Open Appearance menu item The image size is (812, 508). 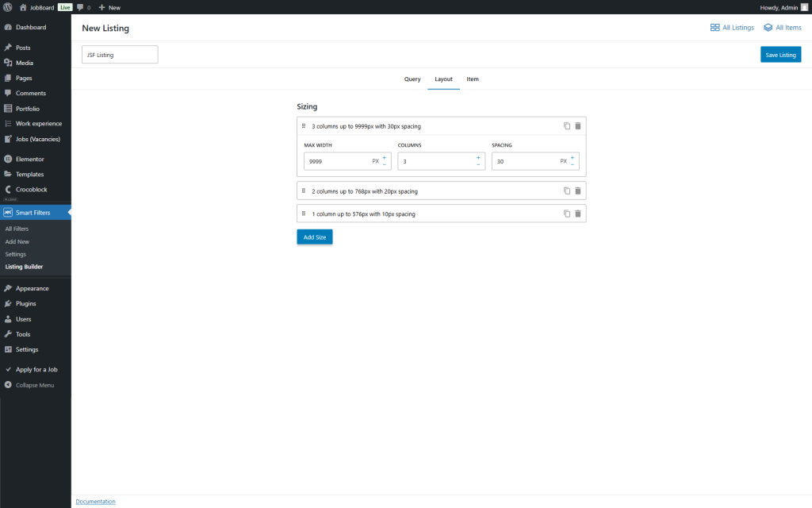35,288
